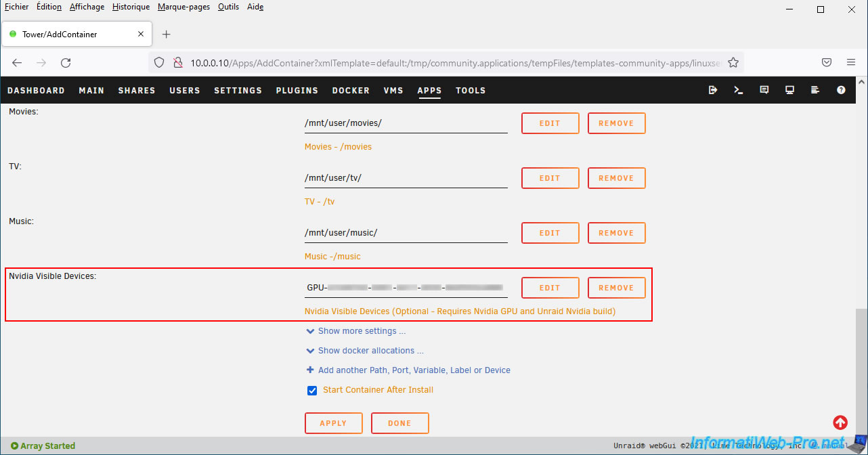Bookmark this page with the star icon
This screenshot has height=455, width=868.
pos(733,62)
